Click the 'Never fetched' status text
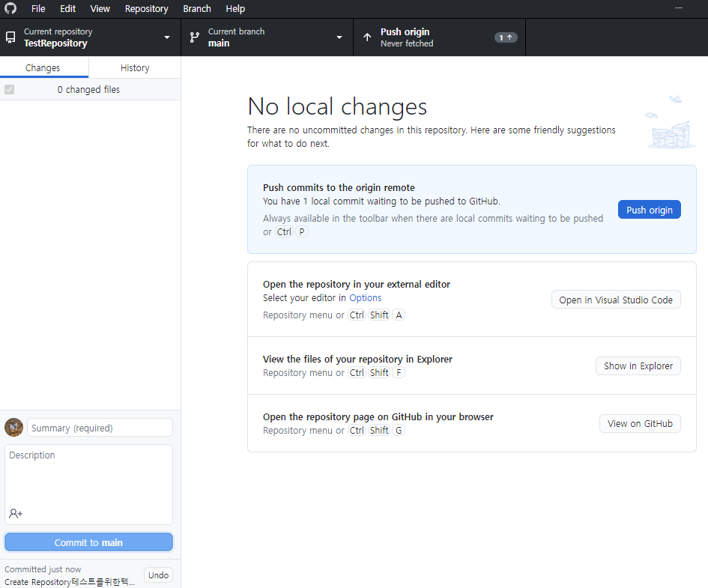 click(407, 43)
